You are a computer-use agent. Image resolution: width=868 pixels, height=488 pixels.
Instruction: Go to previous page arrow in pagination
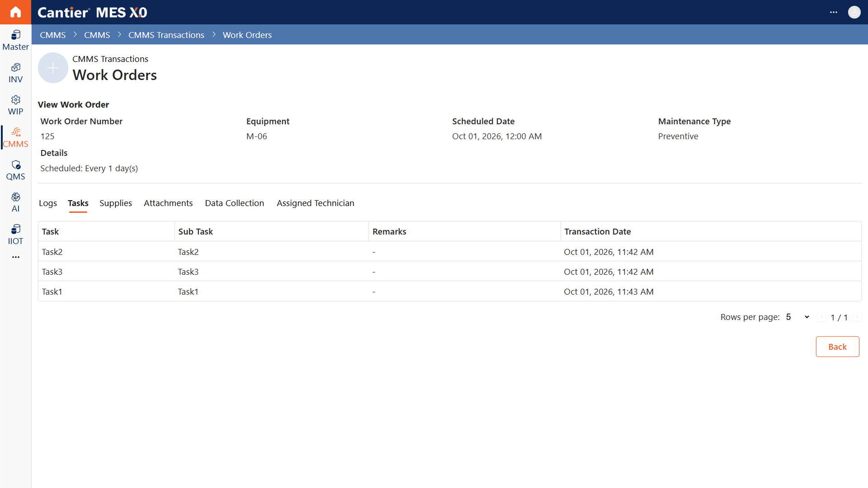click(x=822, y=317)
